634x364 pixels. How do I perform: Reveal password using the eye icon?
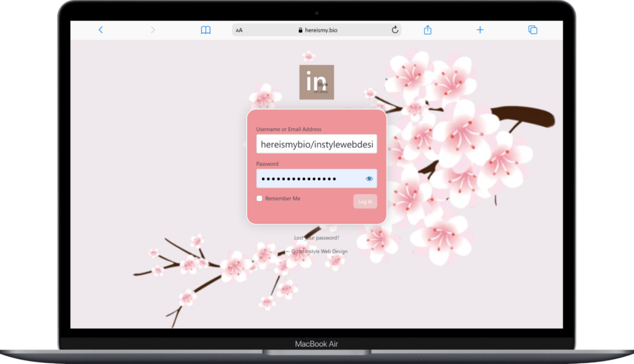pyautogui.click(x=370, y=179)
